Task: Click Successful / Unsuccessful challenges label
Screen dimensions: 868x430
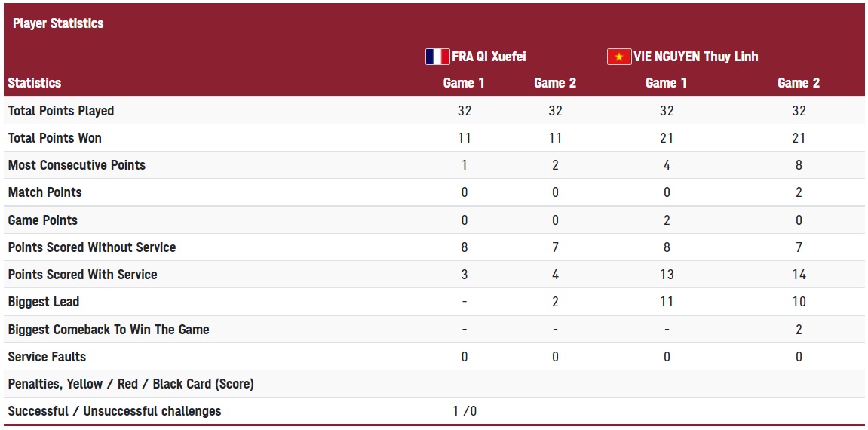Action: (115, 411)
